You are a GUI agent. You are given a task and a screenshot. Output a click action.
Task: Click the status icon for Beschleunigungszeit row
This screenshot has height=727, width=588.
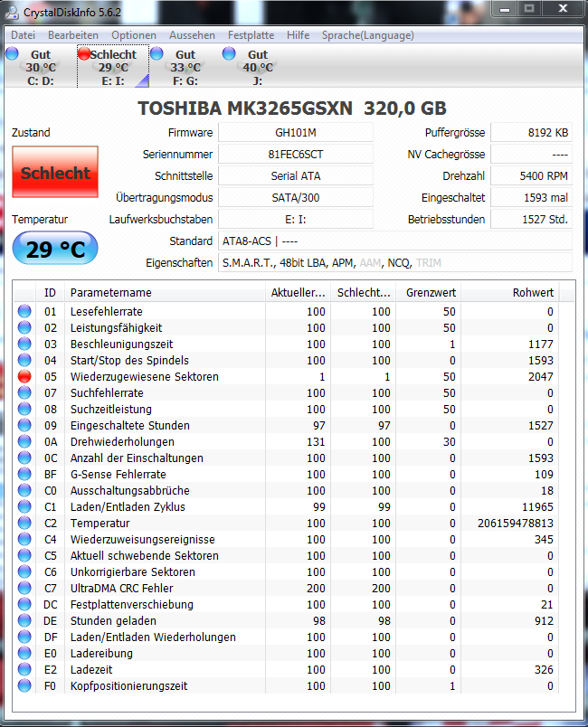click(24, 344)
